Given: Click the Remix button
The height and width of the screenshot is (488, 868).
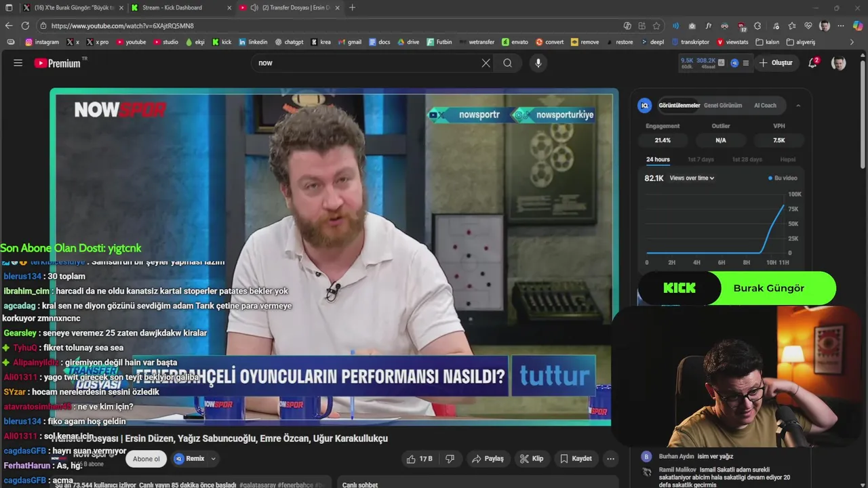Looking at the screenshot, I should coord(190,459).
